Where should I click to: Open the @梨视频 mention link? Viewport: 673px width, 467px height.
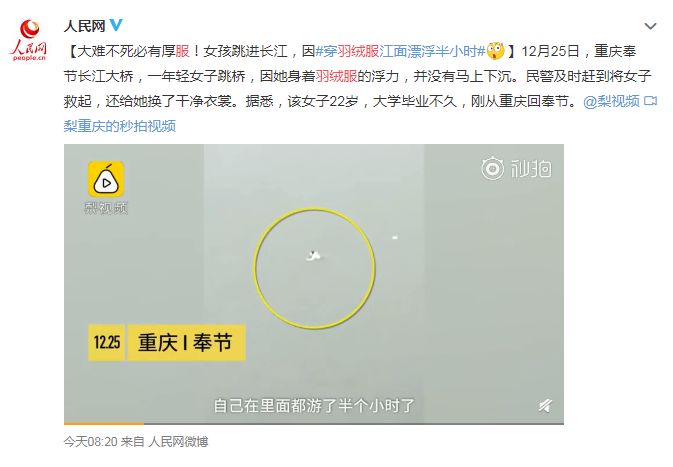611,101
